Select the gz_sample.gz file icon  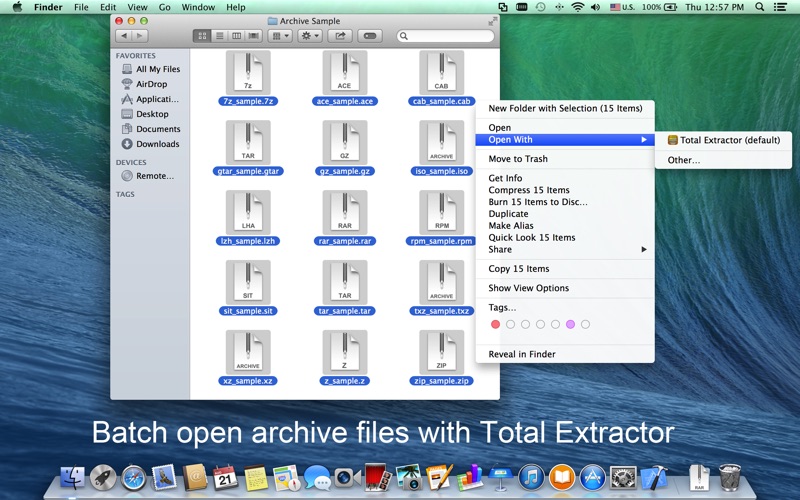(x=344, y=142)
